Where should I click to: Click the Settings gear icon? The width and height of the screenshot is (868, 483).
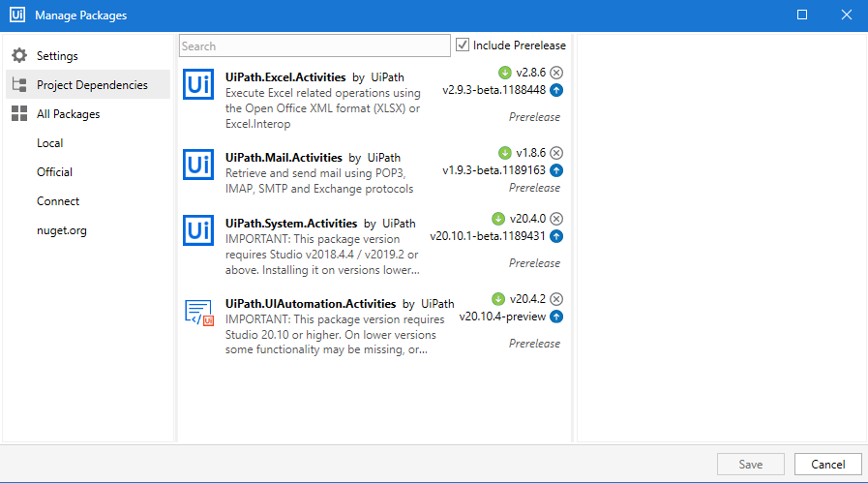click(x=19, y=55)
